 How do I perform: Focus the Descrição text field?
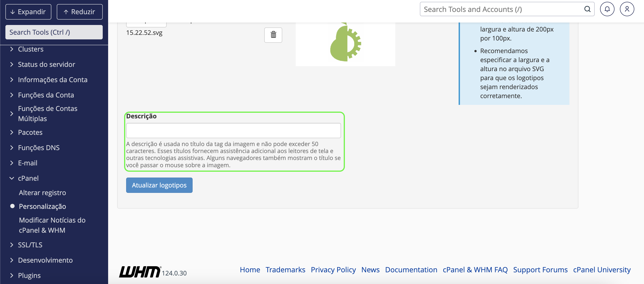tap(233, 130)
